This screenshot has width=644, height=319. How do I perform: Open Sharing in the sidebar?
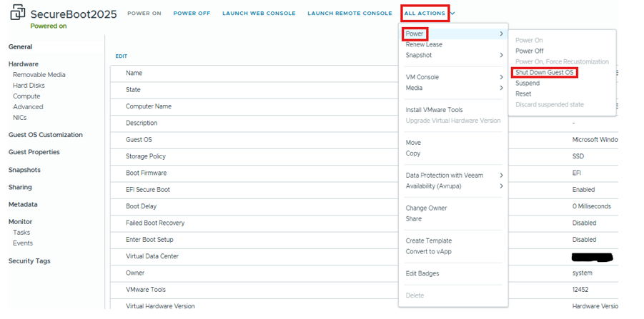pos(20,187)
